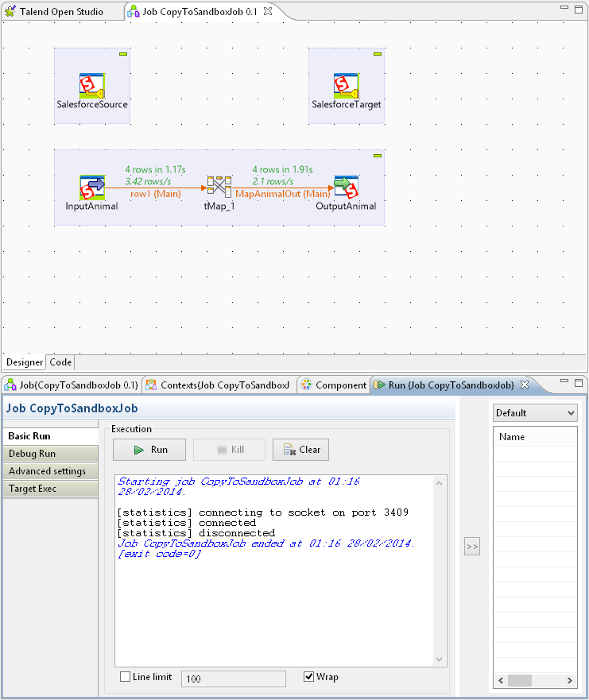Minimize the job designer editor area
Image resolution: width=589 pixels, height=700 pixels.
click(x=564, y=8)
